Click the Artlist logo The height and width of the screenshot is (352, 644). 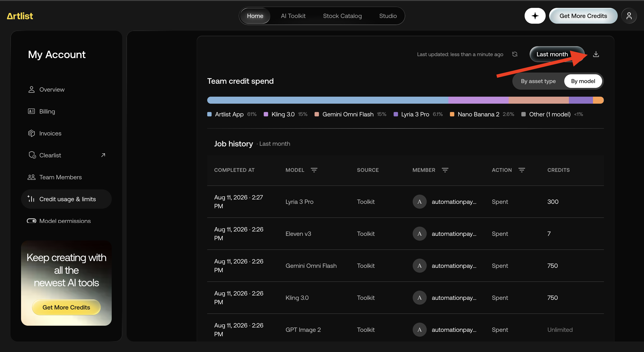pos(20,16)
